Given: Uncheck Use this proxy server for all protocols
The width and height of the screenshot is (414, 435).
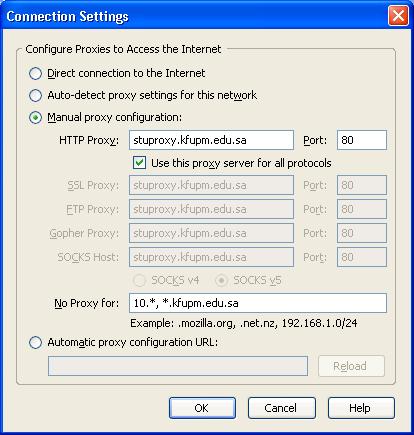Looking at the screenshot, I should click(x=139, y=163).
